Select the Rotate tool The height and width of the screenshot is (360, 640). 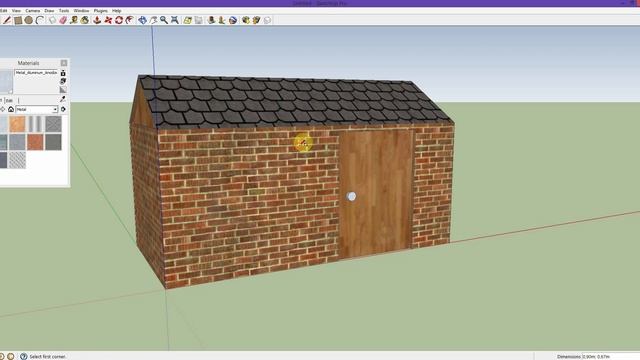pos(119,20)
